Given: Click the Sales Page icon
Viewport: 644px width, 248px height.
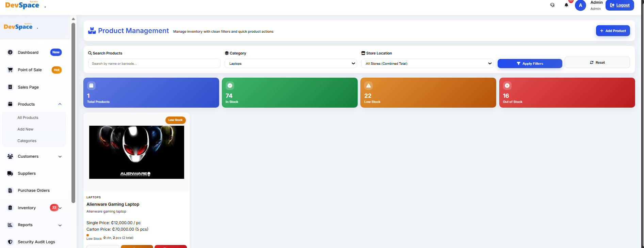Looking at the screenshot, I should (x=10, y=87).
